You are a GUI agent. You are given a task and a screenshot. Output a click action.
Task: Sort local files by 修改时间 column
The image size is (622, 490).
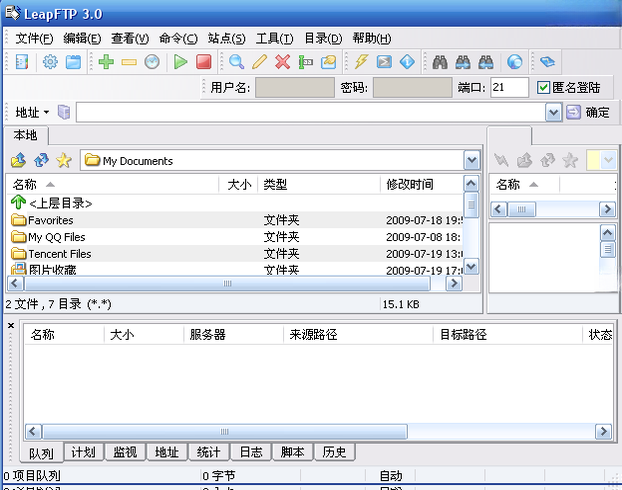tap(421, 184)
